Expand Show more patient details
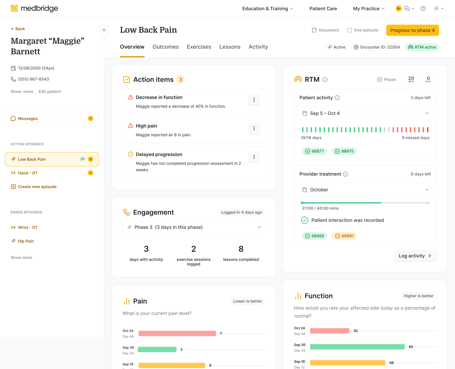455x369 pixels. tap(22, 91)
